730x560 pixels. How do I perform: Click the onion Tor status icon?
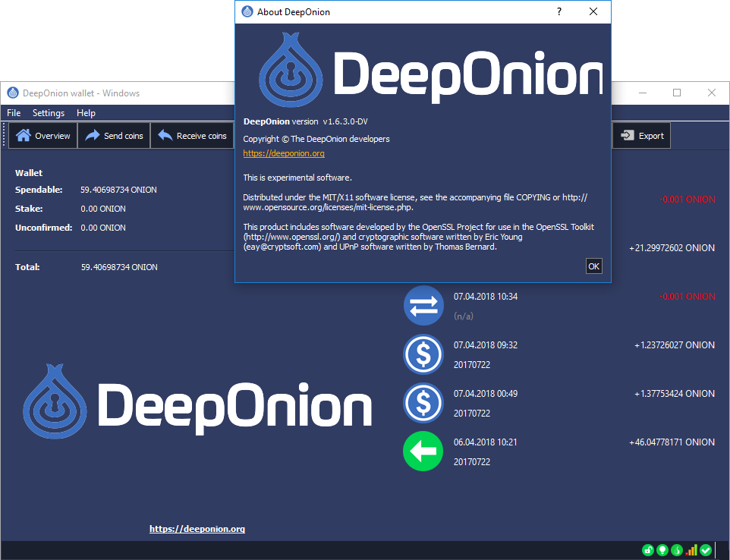click(677, 550)
